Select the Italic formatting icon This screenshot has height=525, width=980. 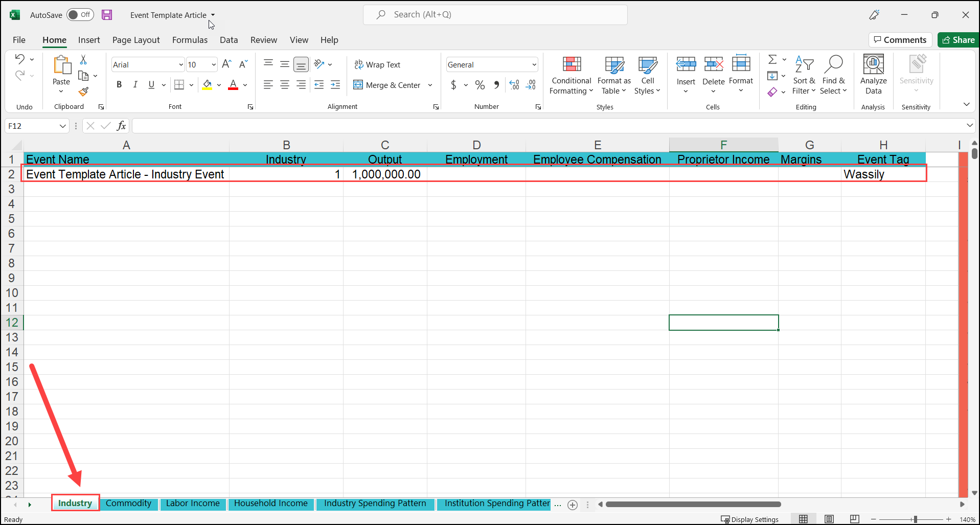click(x=135, y=85)
